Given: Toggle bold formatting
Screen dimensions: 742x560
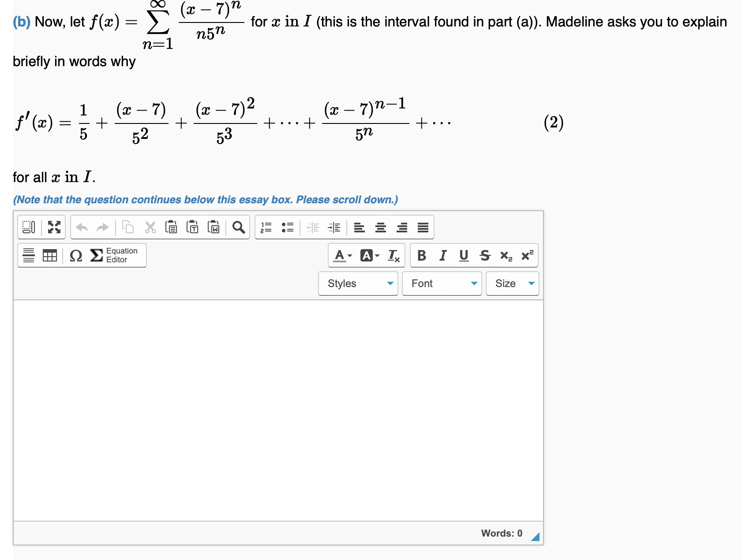Looking at the screenshot, I should tap(421, 255).
